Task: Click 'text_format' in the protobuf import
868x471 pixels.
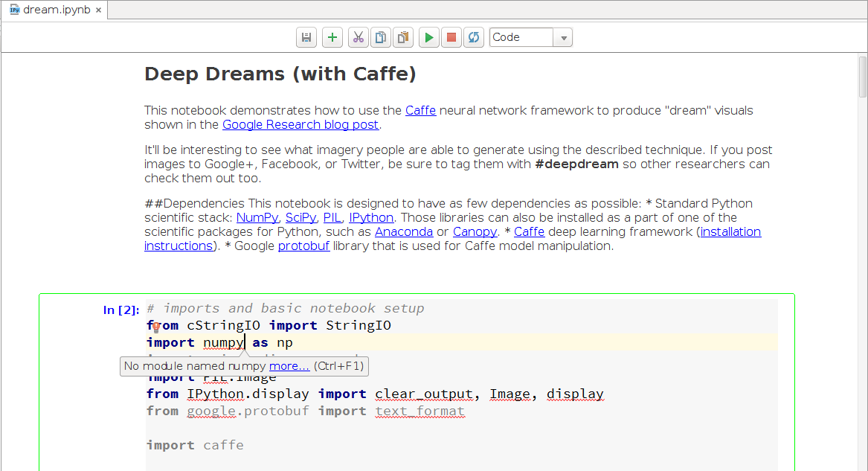Action: (x=419, y=411)
